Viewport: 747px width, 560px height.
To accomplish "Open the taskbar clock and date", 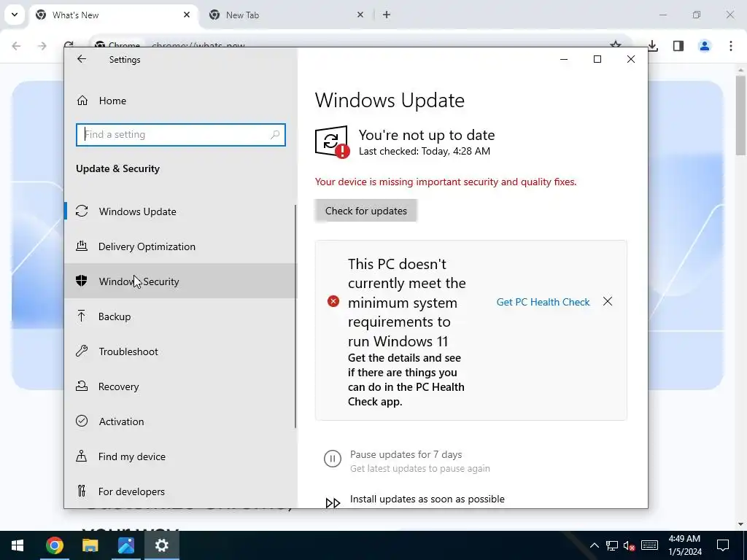I will coord(684,545).
